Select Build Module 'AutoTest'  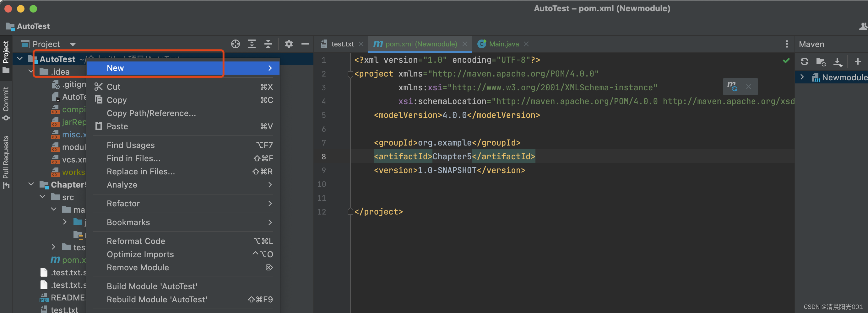(x=183, y=286)
